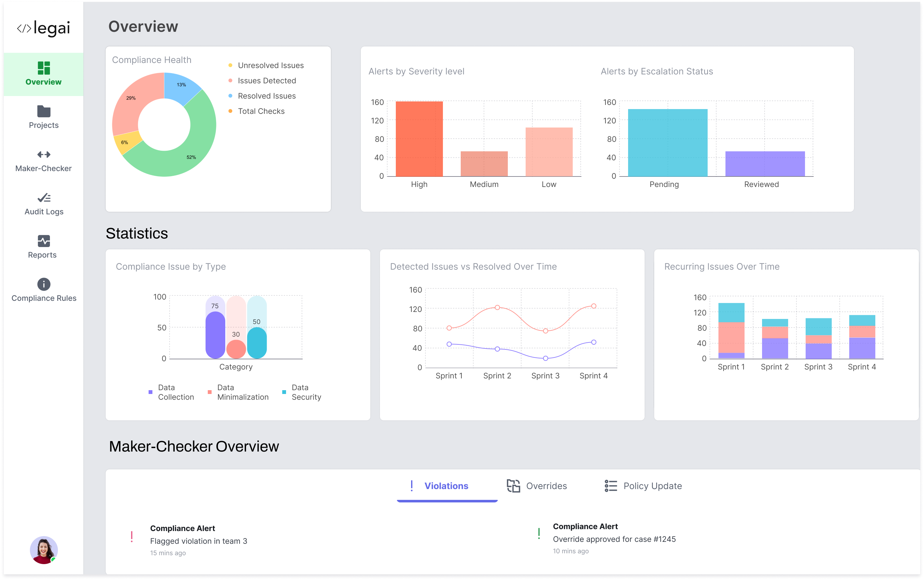924x580 pixels.
Task: Click the Sprint 1 resolved issues point
Action: [x=449, y=344]
